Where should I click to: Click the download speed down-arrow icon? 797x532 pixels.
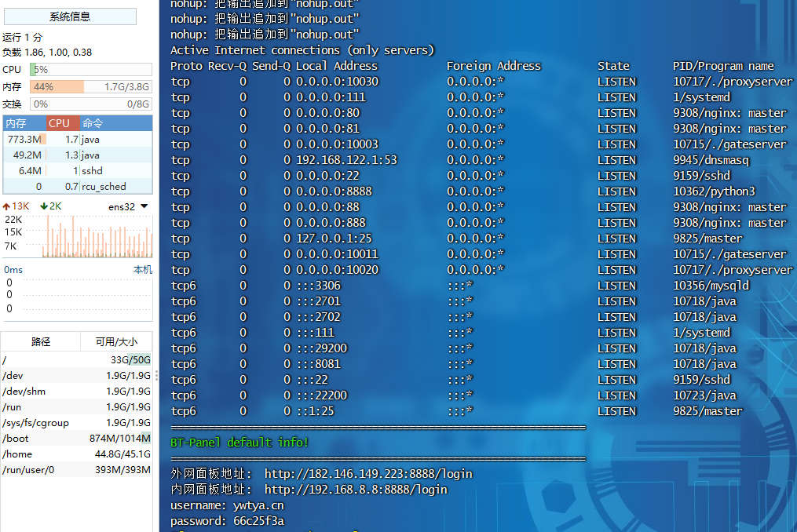click(x=44, y=206)
